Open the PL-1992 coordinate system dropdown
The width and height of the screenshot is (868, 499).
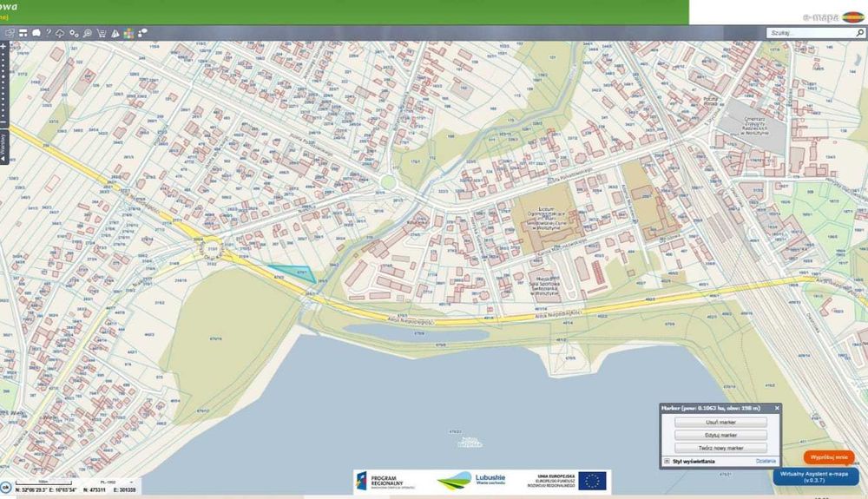coord(115,483)
